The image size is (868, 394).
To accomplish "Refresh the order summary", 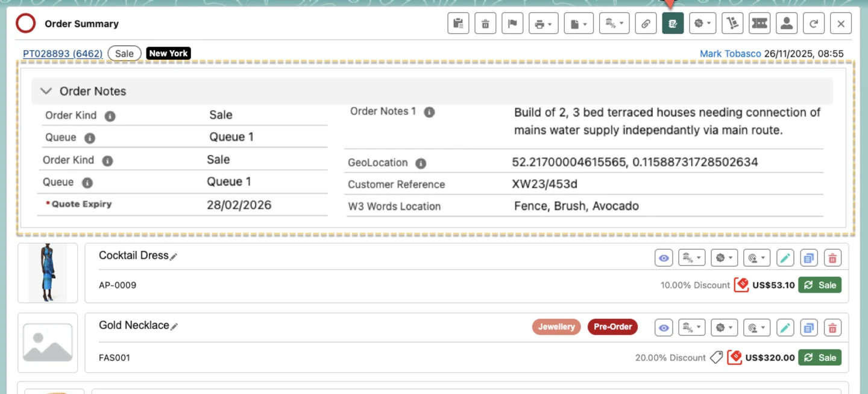I will point(814,24).
